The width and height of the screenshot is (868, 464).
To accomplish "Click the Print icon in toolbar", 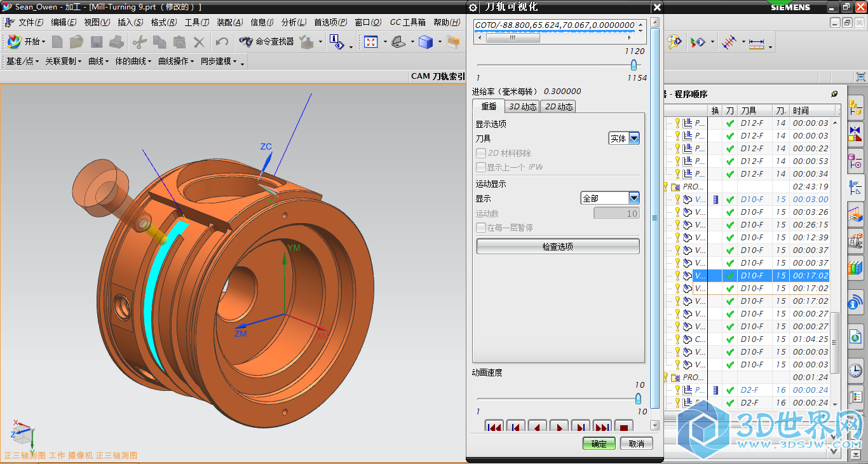I will [116, 42].
